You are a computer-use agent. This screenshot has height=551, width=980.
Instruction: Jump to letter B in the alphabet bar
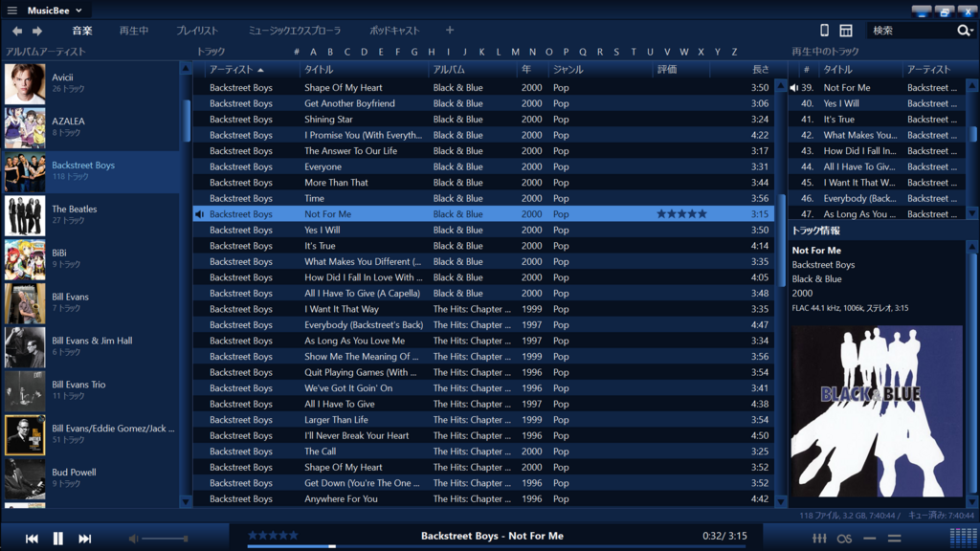point(330,52)
